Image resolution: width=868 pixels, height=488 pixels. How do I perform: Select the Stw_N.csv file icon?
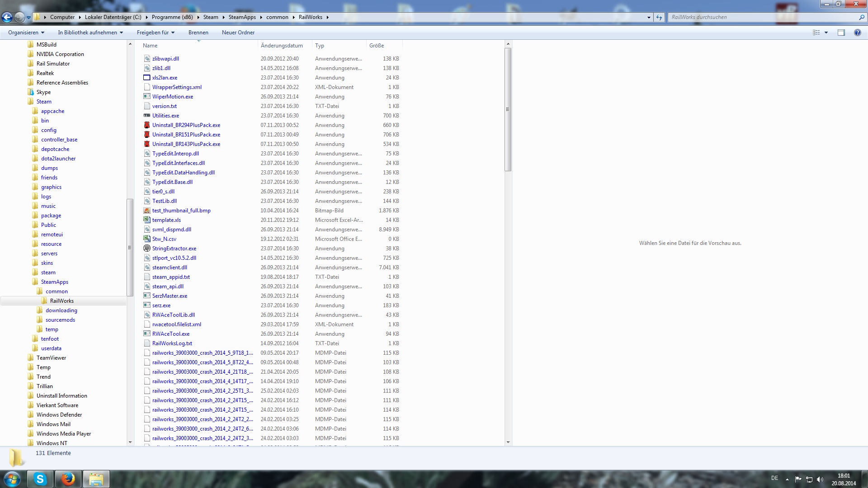pos(147,239)
